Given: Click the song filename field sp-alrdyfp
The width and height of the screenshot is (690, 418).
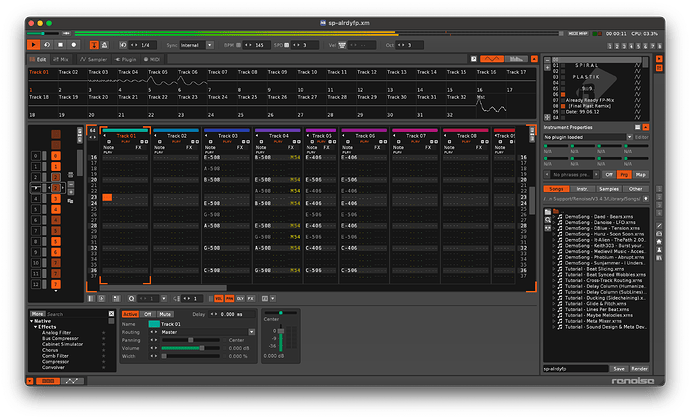Looking at the screenshot, I should pos(576,369).
